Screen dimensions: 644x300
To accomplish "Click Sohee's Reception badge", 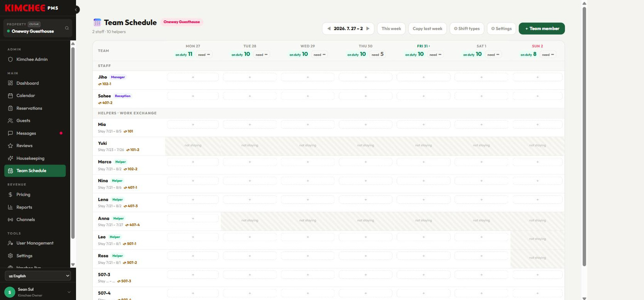I will [122, 96].
